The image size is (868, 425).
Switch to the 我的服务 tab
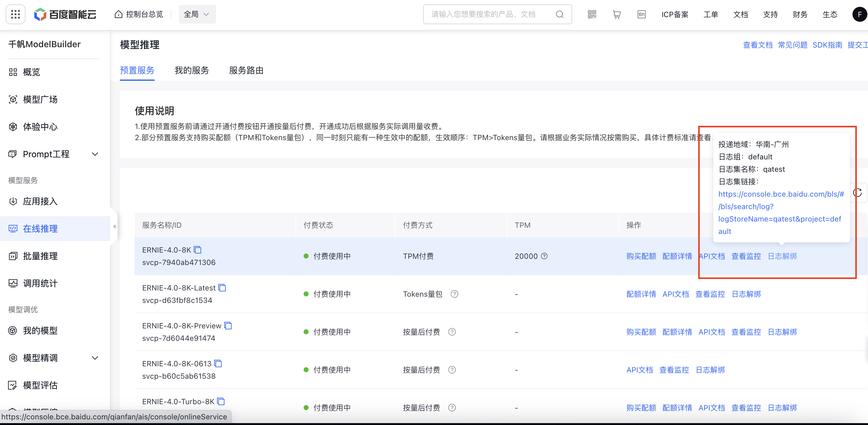(x=192, y=70)
